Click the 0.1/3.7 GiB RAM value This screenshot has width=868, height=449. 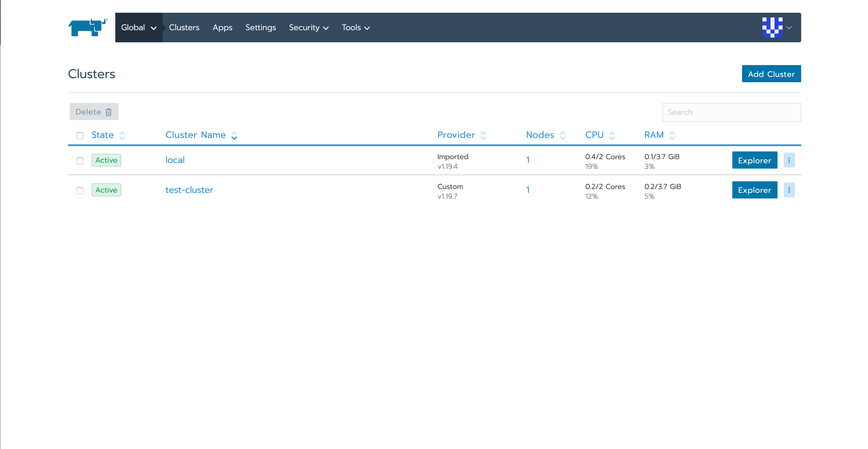(662, 157)
